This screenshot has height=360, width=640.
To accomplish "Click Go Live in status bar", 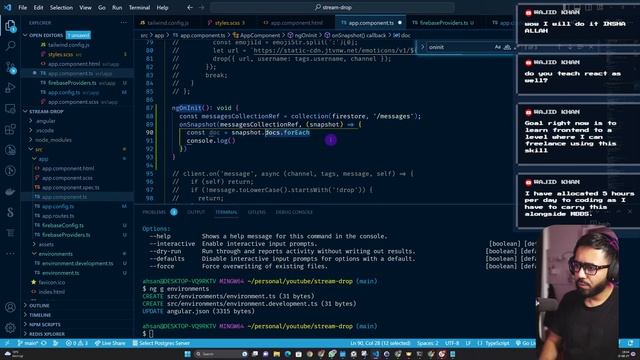I will [526, 343].
